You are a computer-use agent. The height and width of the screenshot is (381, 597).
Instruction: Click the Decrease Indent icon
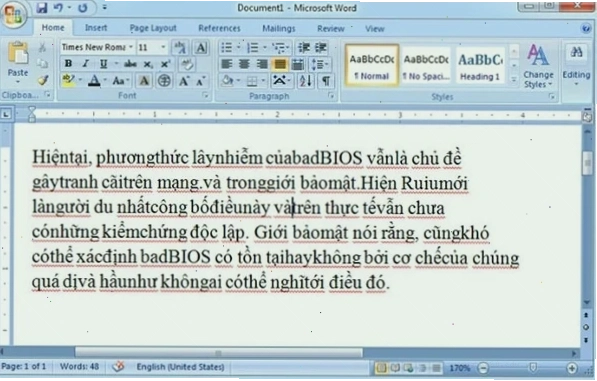[x=304, y=48]
